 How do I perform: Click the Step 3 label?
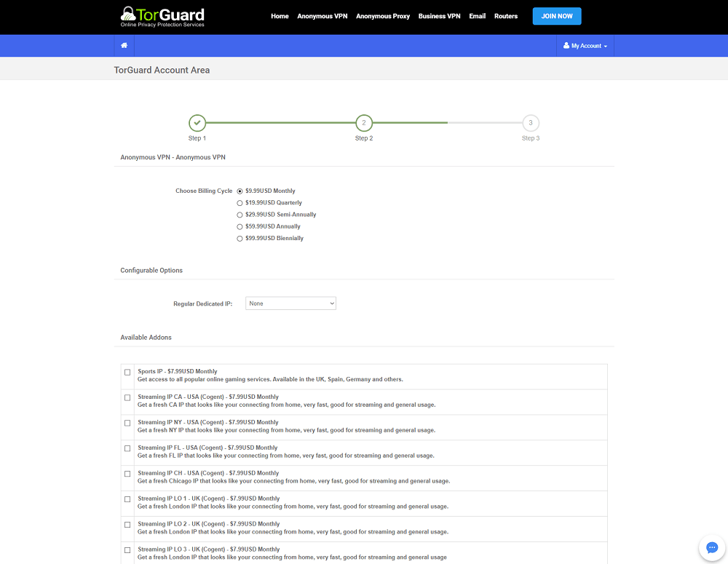click(531, 138)
